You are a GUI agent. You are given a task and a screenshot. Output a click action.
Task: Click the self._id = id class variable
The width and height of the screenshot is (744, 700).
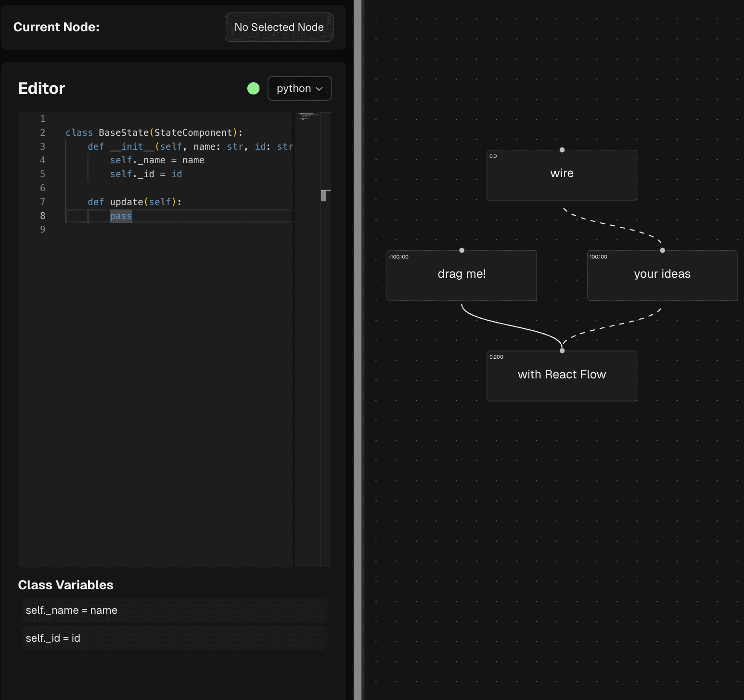(x=175, y=638)
